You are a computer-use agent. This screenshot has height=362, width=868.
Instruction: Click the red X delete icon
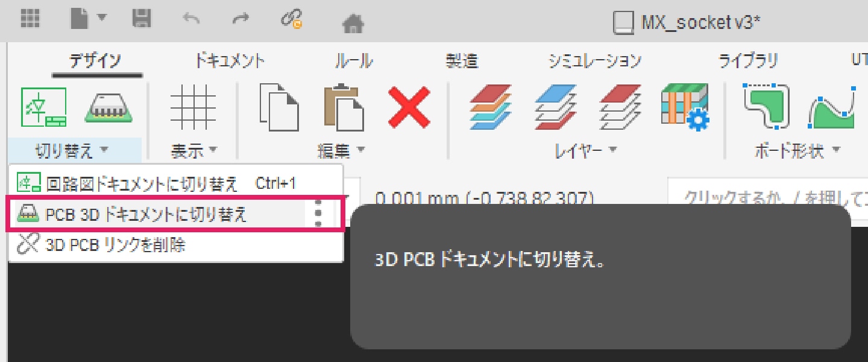click(409, 107)
